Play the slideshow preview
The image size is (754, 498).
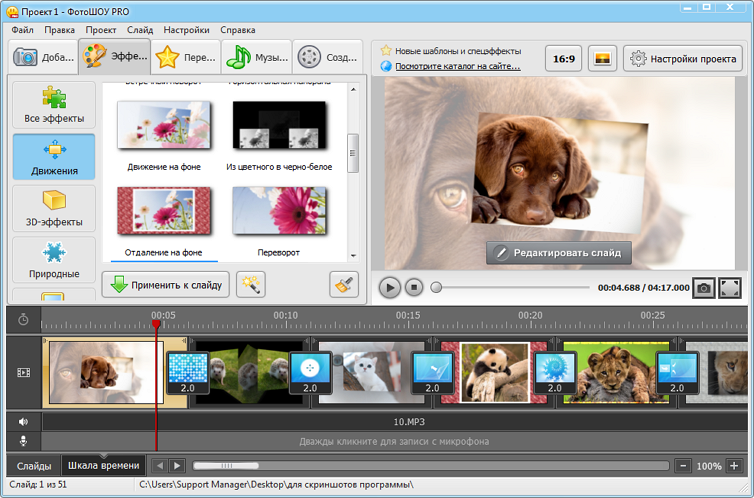[390, 287]
